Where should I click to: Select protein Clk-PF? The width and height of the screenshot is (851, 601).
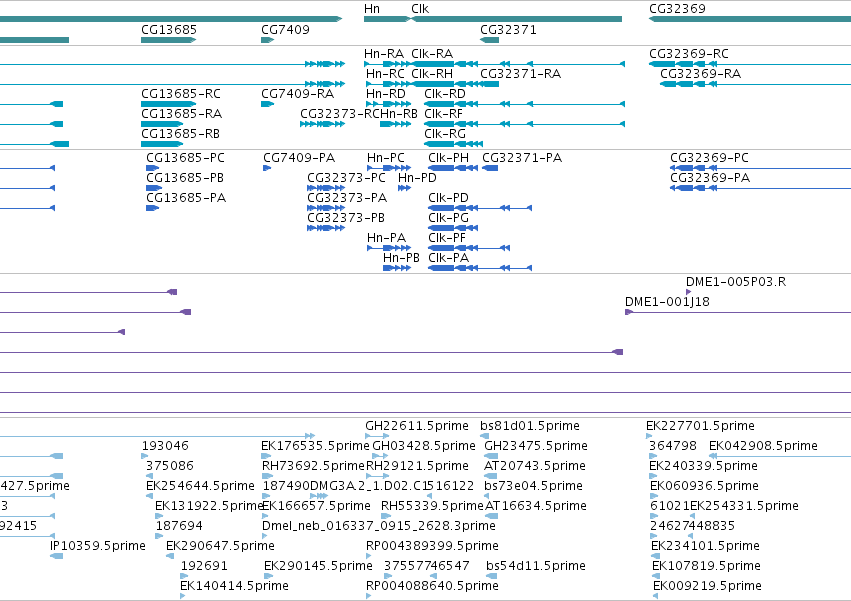[x=447, y=238]
